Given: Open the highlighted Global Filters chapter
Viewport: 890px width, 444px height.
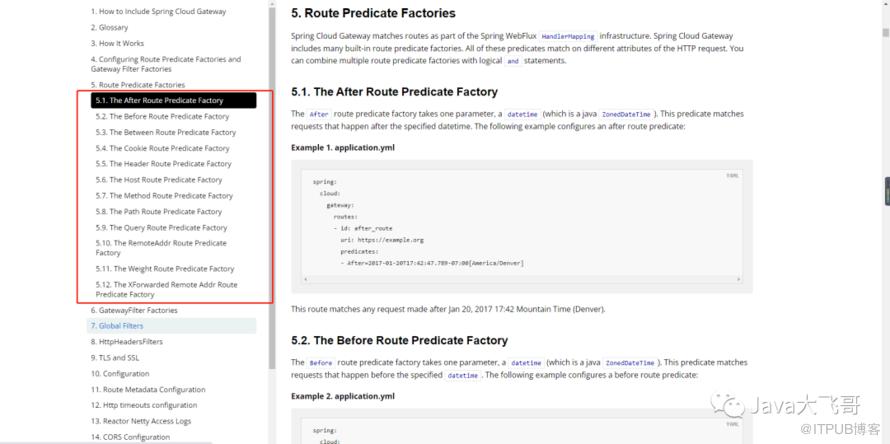Looking at the screenshot, I should click(117, 326).
